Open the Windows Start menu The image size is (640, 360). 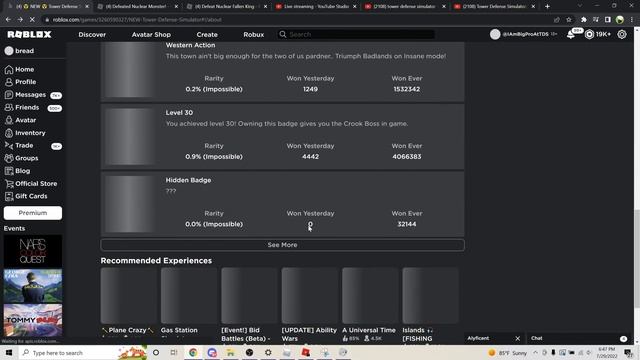click(9, 353)
